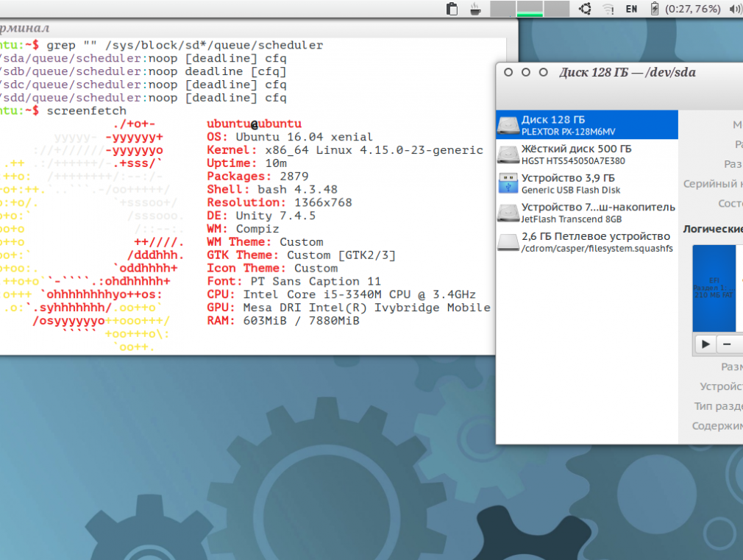Open the system load graph indicator
The image size is (743, 560).
(x=530, y=9)
